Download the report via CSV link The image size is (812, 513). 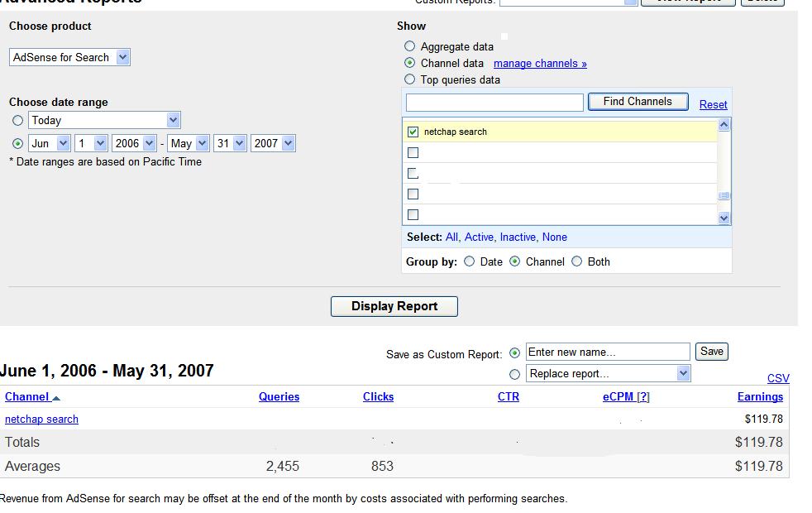pyautogui.click(x=778, y=378)
